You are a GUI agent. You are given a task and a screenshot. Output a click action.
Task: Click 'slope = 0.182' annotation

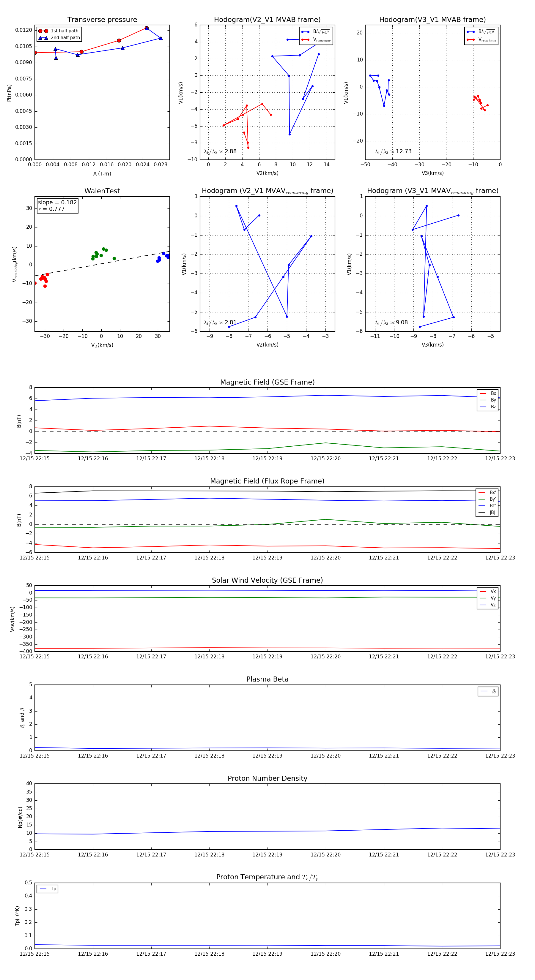(57, 203)
